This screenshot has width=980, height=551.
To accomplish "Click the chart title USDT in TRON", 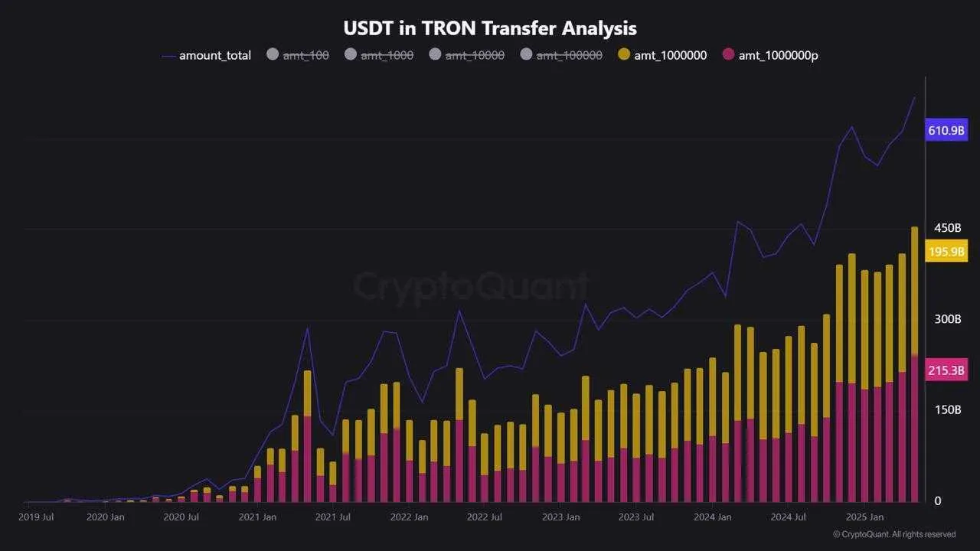I will tap(490, 28).
